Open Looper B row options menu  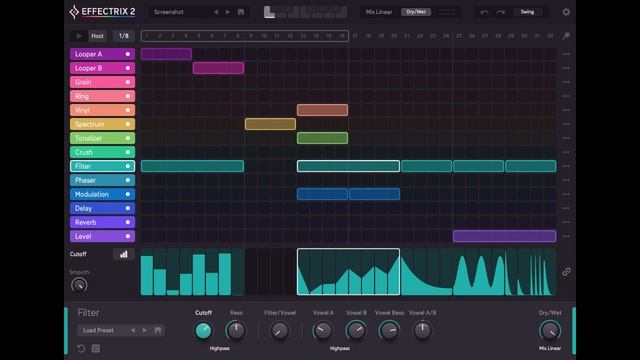click(566, 68)
